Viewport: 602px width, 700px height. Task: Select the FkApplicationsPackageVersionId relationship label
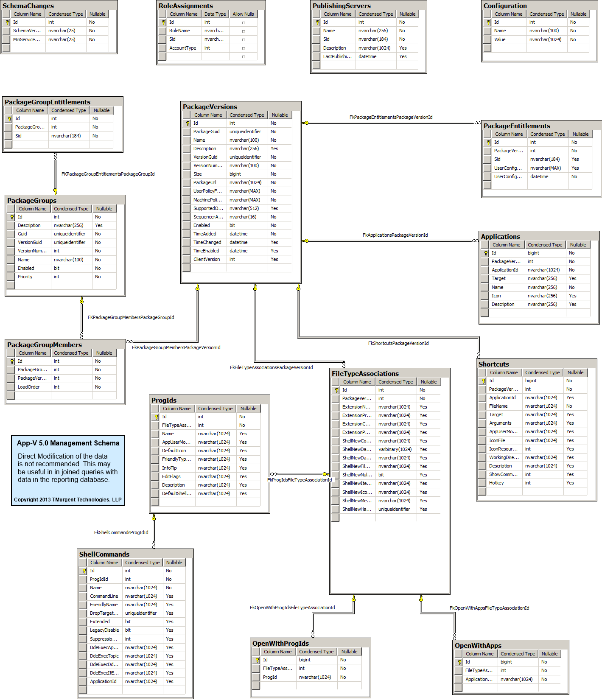tap(395, 235)
